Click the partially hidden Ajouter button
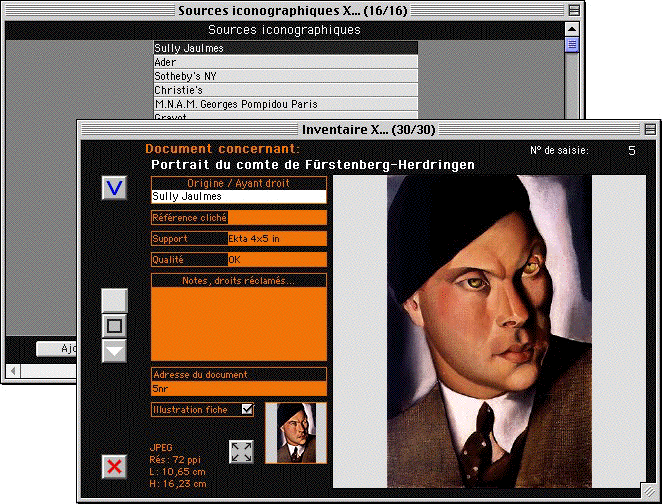Viewport: 662px width, 504px height. 56,349
